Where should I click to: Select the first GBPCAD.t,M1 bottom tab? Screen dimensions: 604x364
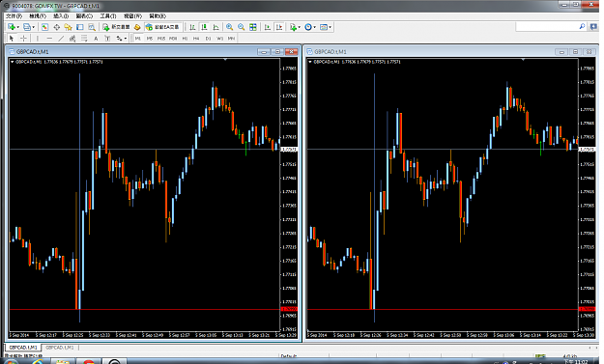[x=24, y=348]
